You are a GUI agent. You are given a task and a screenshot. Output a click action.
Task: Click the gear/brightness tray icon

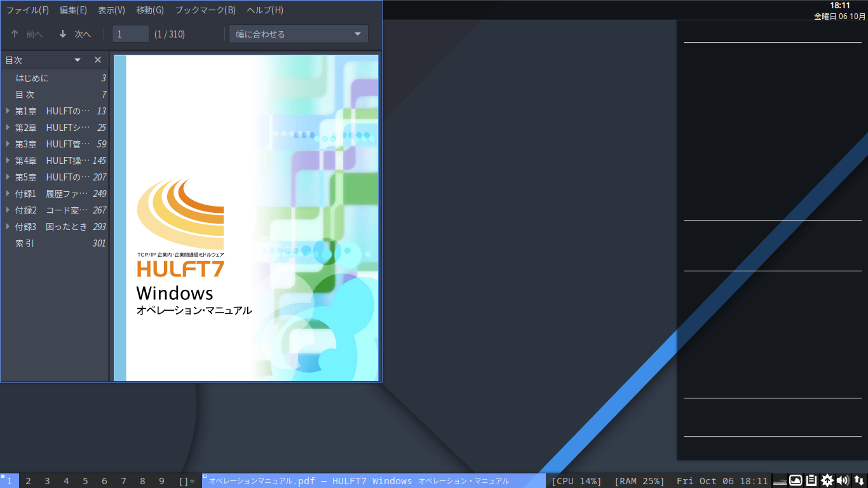[827, 481]
